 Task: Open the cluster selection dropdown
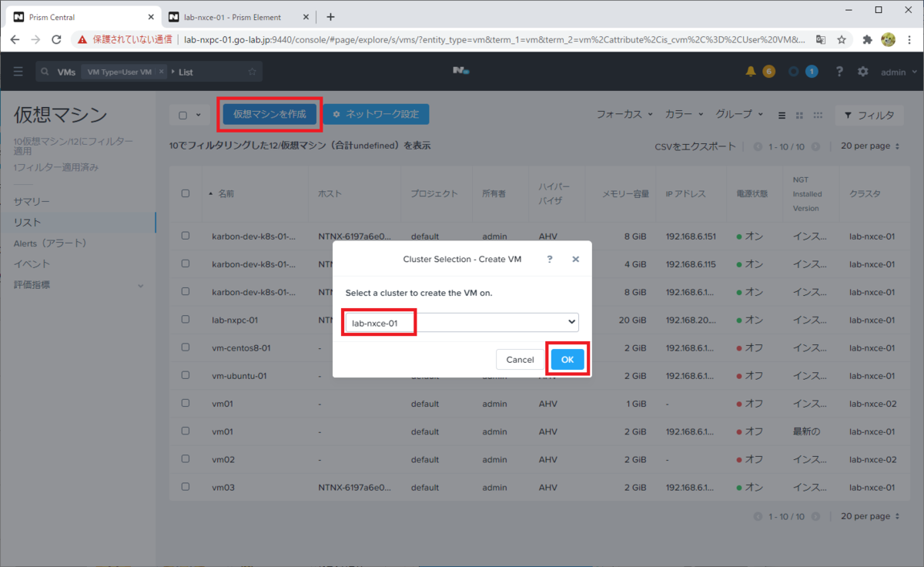click(x=462, y=323)
